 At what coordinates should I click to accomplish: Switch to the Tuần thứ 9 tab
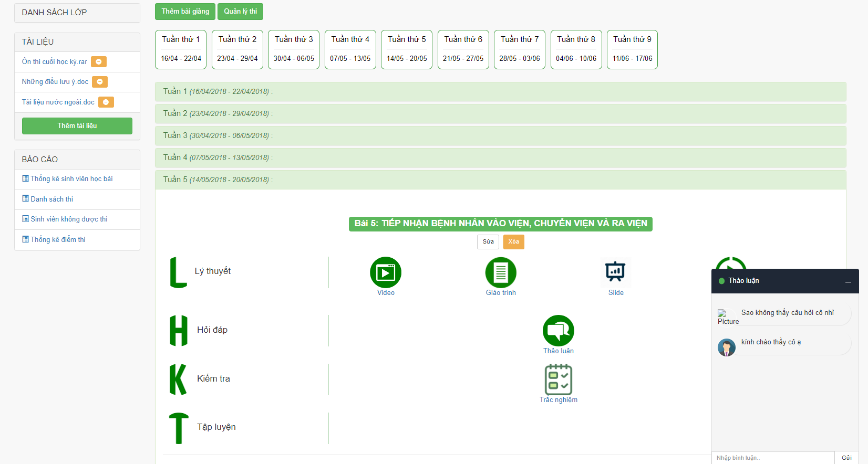632,49
